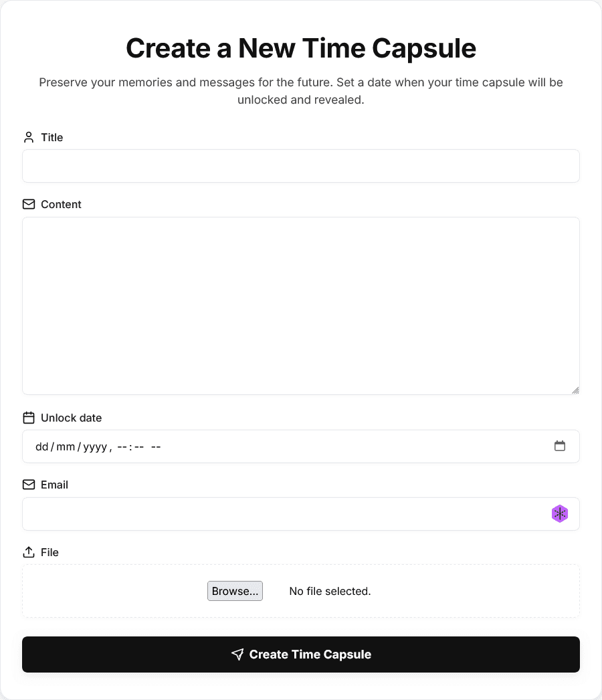
Task: Click the AM/PM segment of the time
Action: click(x=155, y=446)
